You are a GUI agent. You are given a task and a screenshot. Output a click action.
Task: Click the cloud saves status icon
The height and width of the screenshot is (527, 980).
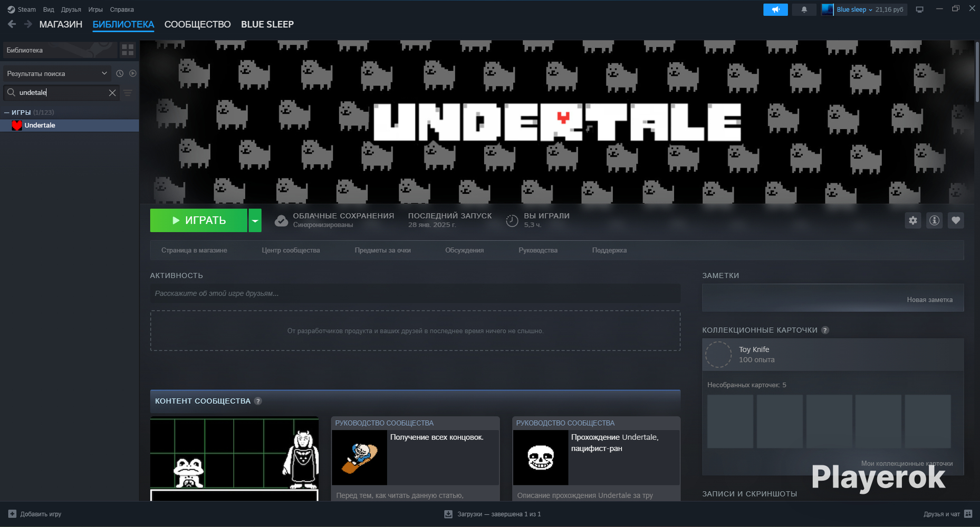click(282, 220)
